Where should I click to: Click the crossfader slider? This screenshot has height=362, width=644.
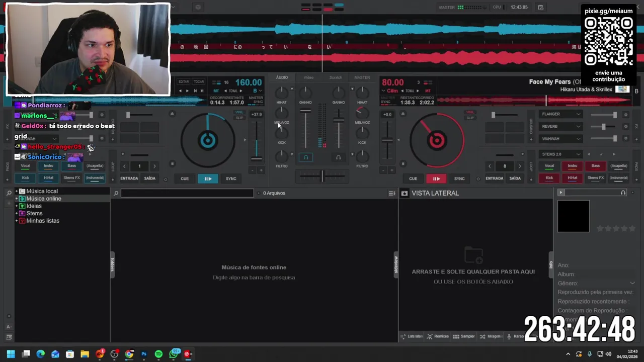click(x=322, y=175)
